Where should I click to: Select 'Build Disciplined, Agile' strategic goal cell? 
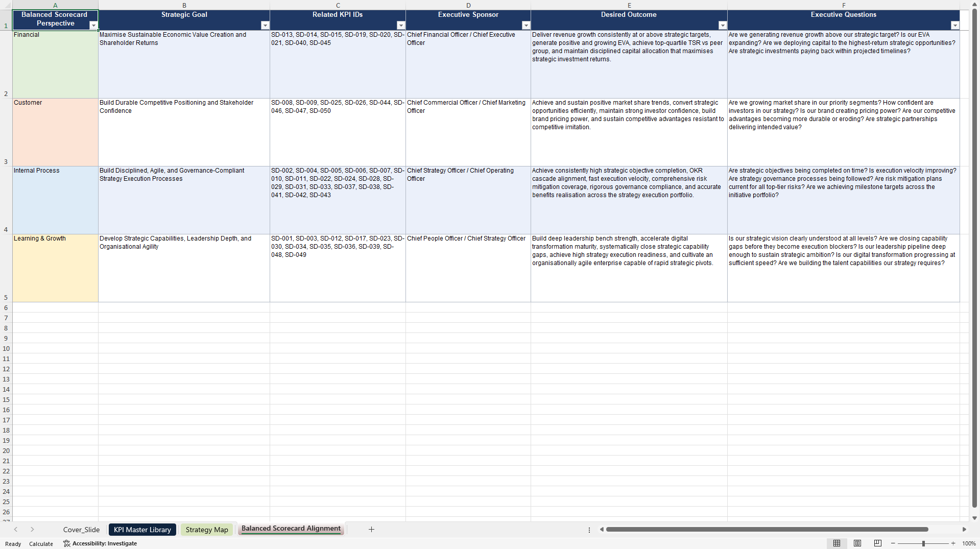[x=184, y=200]
